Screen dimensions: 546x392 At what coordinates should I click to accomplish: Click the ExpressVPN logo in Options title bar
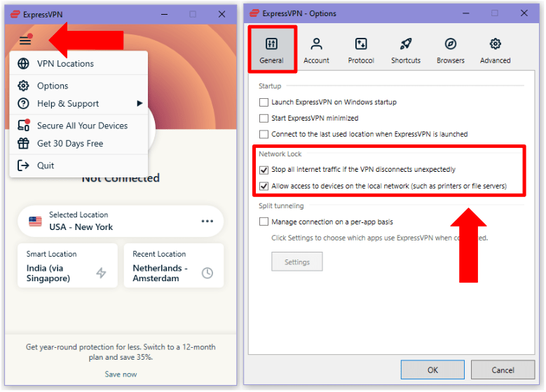pos(254,13)
